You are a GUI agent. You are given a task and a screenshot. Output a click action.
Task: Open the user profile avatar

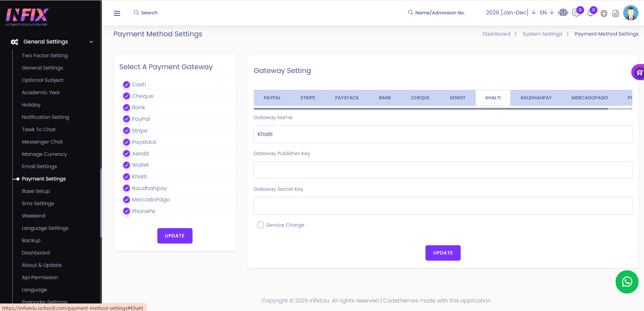tap(631, 13)
